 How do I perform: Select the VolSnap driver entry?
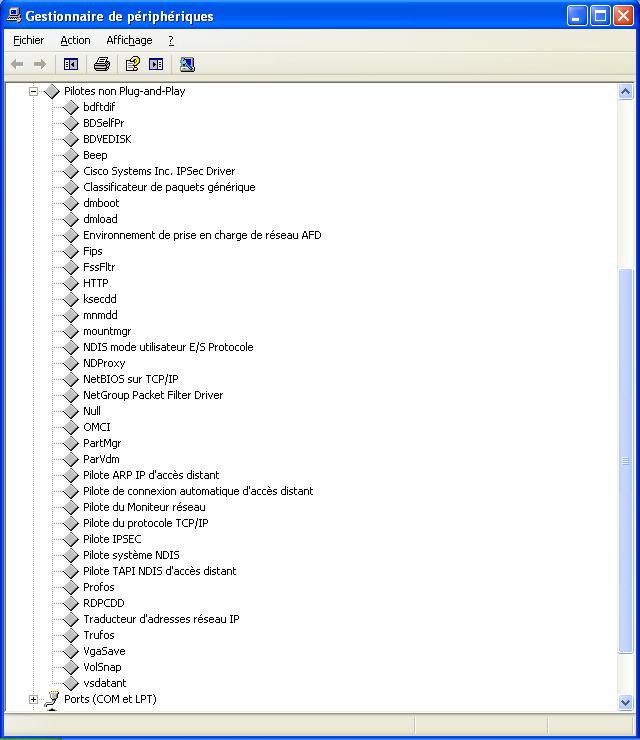102,667
